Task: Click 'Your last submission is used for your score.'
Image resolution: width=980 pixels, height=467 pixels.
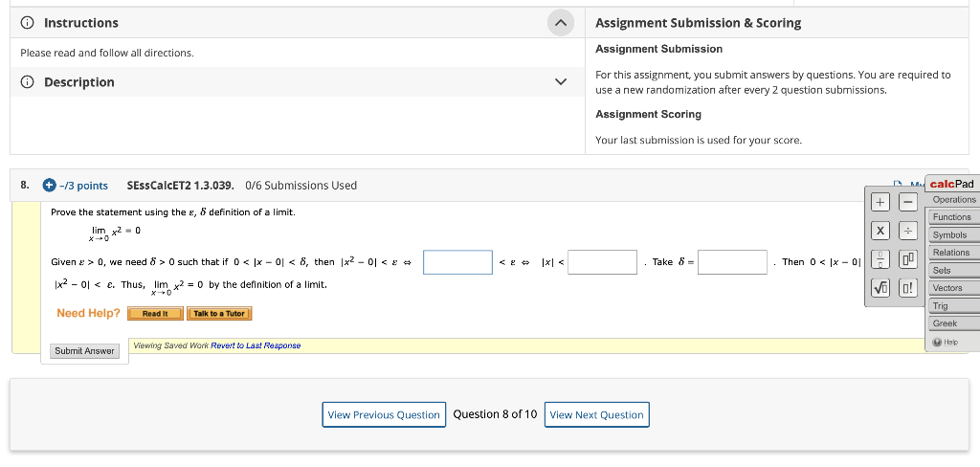Action: tap(698, 141)
